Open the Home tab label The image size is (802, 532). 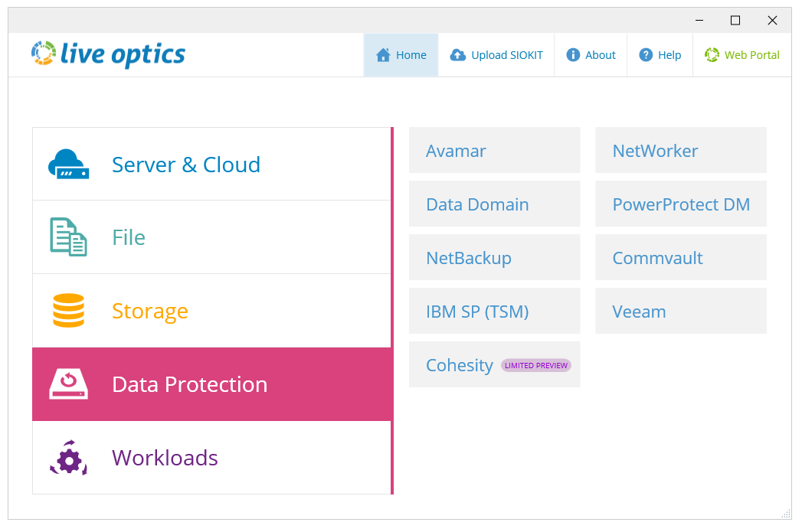point(411,55)
